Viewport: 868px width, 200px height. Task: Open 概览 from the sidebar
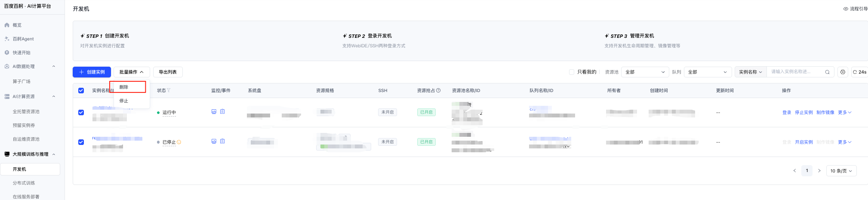pos(17,25)
